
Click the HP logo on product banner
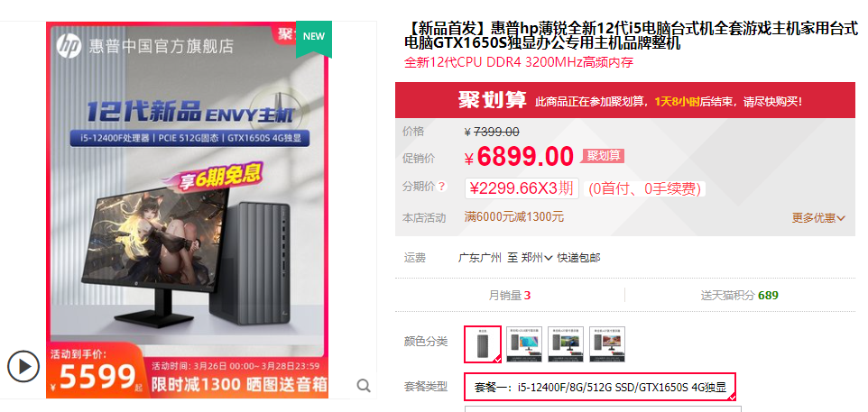pos(69,46)
